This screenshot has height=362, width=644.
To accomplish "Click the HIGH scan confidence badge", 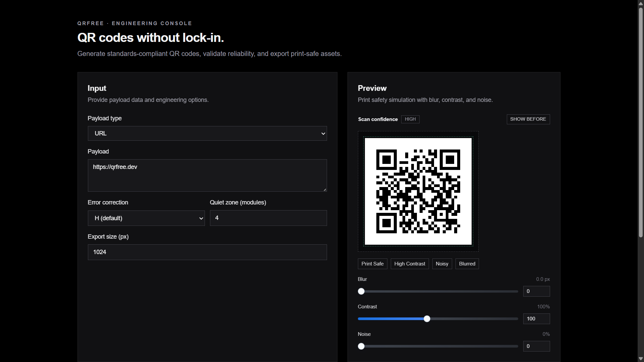I will [410, 119].
